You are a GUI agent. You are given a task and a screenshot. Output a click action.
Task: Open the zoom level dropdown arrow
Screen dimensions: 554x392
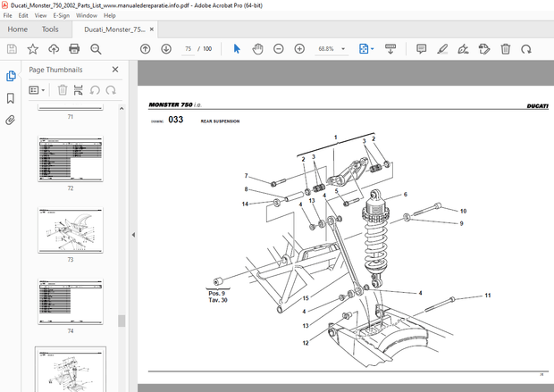pos(343,49)
